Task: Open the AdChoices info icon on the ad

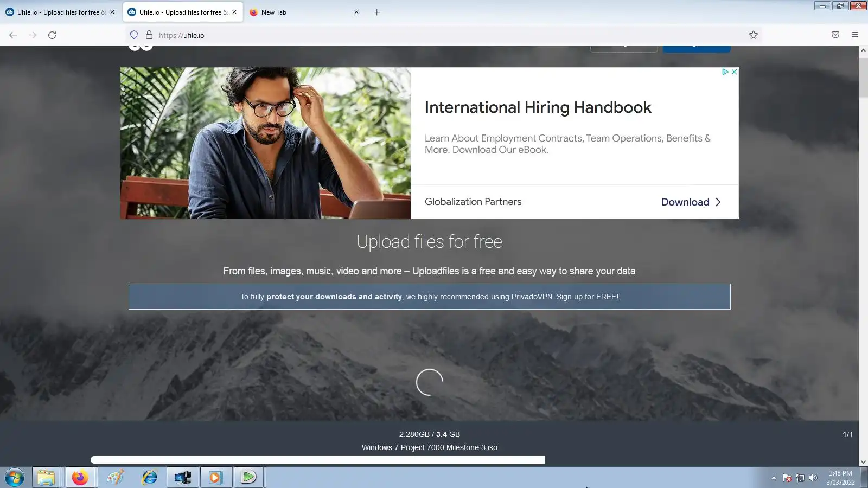Action: (x=725, y=72)
